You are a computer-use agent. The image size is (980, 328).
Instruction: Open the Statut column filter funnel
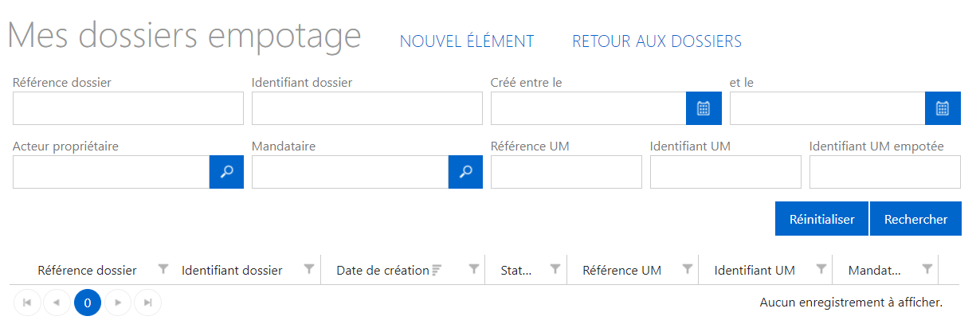pyautogui.click(x=555, y=270)
